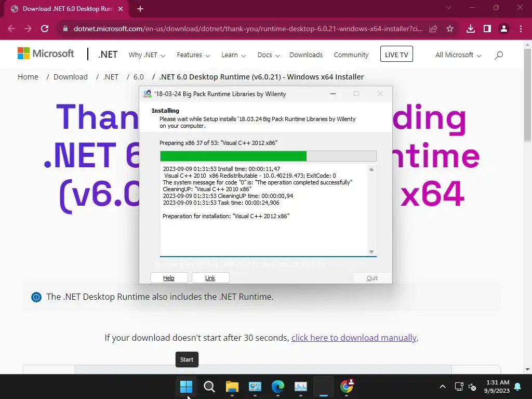Open Control Panel taskbar icon
Image resolution: width=532 pixels, height=399 pixels.
255,387
